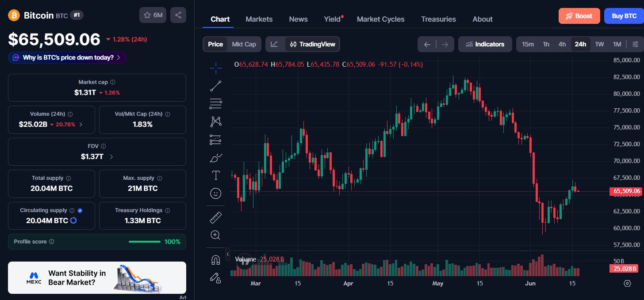
Task: Click the profile score progress bar
Action: 144,242
